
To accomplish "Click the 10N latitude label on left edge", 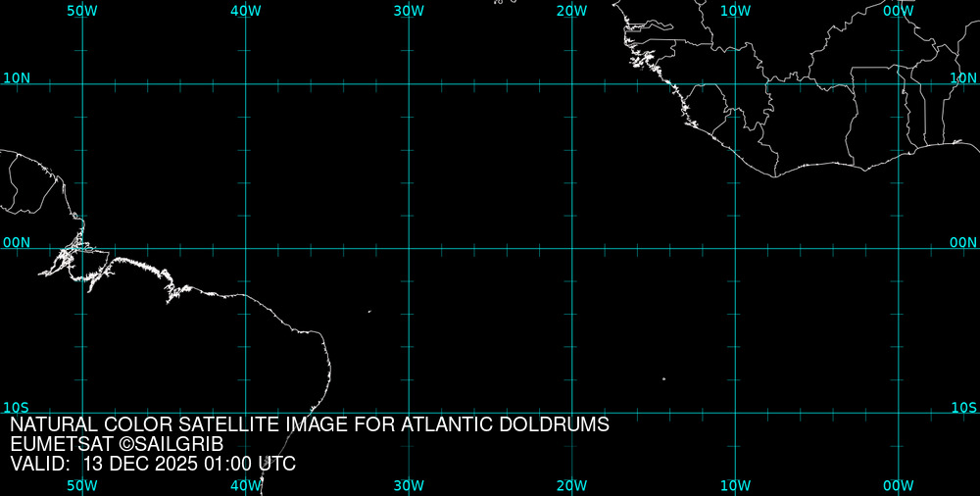I will coord(17,77).
